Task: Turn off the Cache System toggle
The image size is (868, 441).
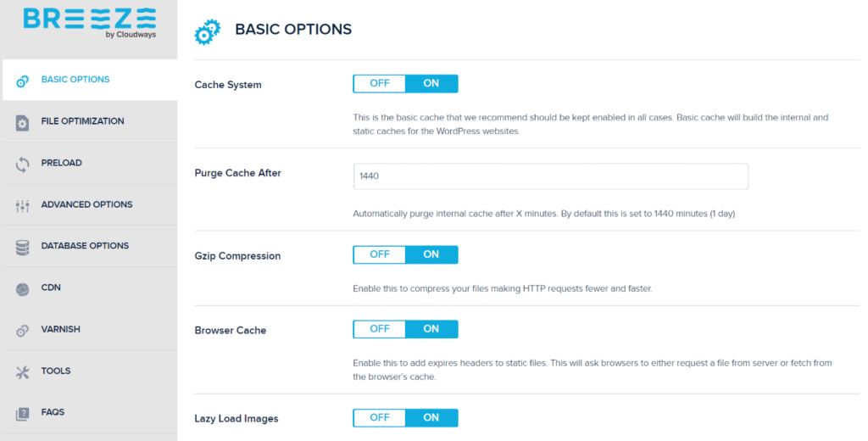Action: (x=379, y=84)
